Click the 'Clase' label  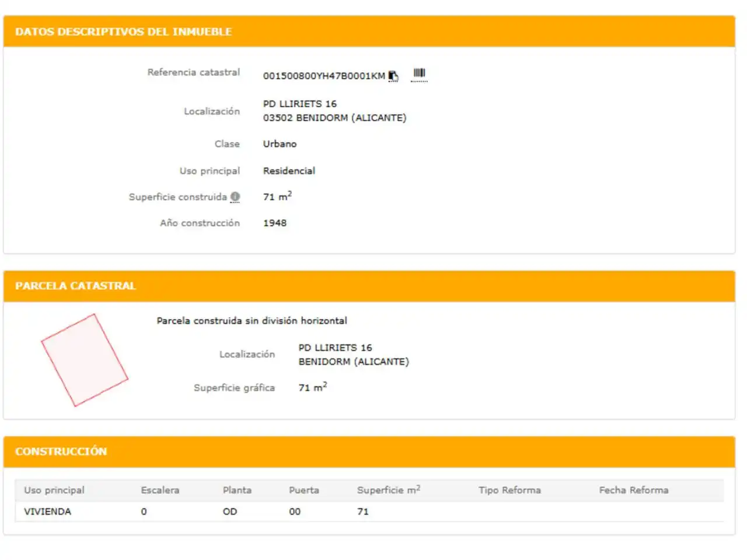click(x=227, y=144)
